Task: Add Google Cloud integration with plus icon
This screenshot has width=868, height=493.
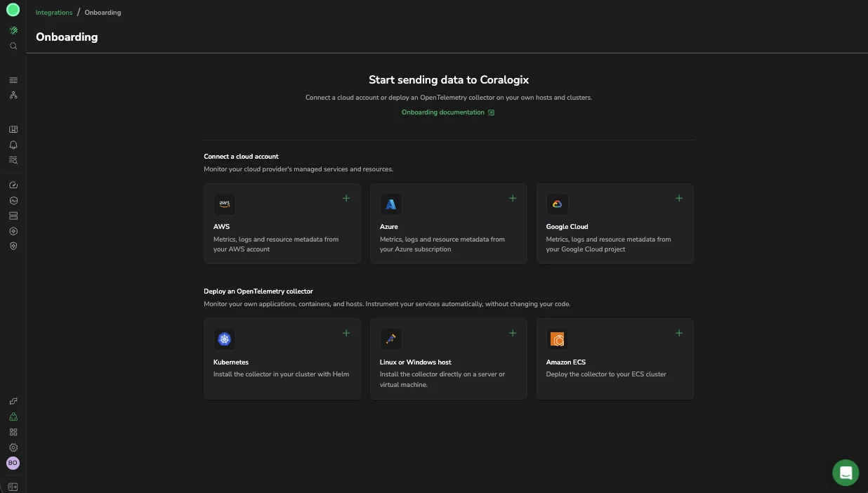Action: 679,198
